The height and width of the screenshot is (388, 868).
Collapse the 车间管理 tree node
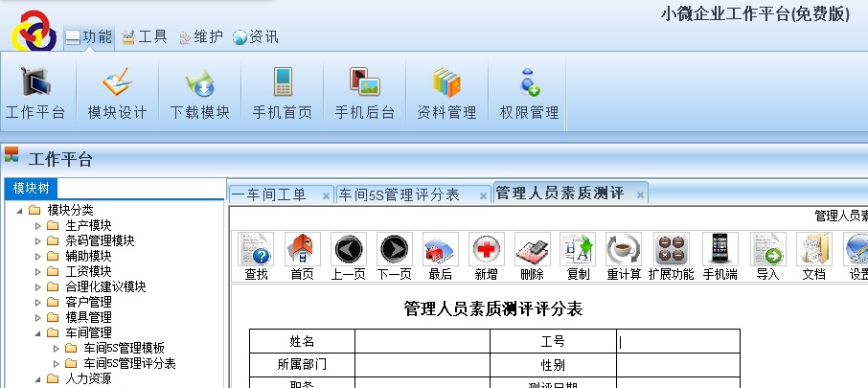37,333
